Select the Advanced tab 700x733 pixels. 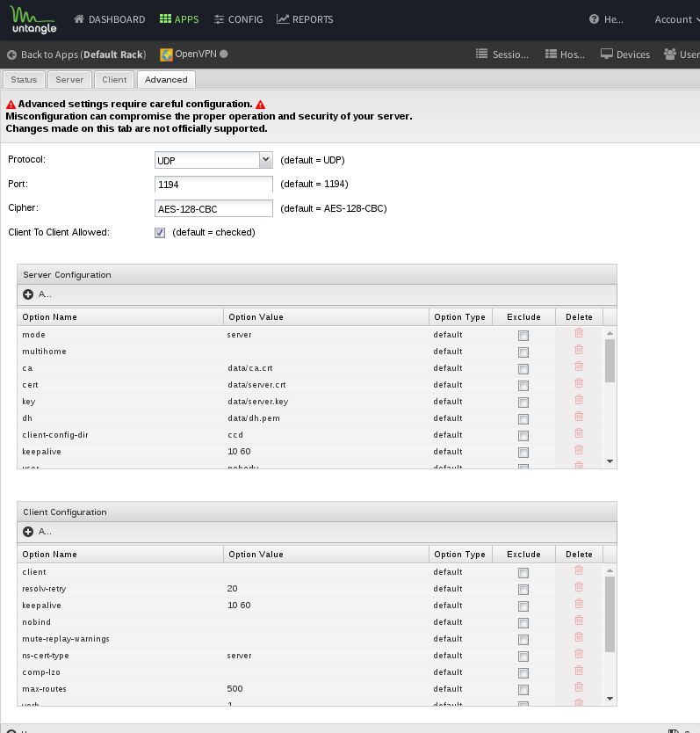click(x=166, y=79)
